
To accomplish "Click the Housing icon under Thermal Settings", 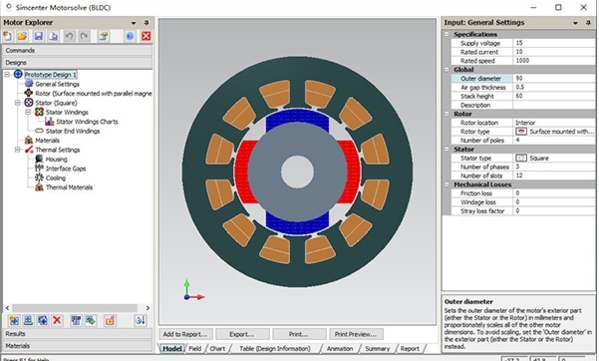I will pos(39,159).
